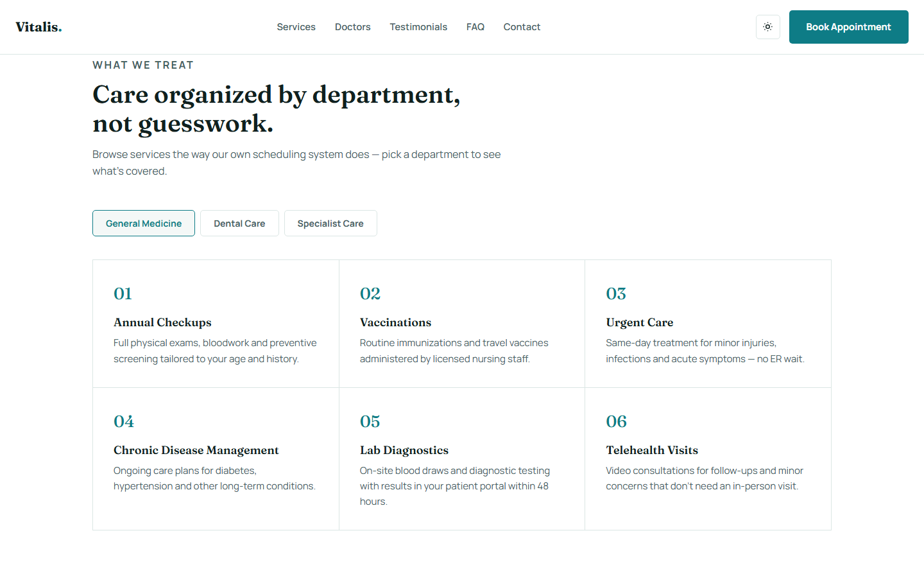Select the General Medicine tab

coord(144,223)
